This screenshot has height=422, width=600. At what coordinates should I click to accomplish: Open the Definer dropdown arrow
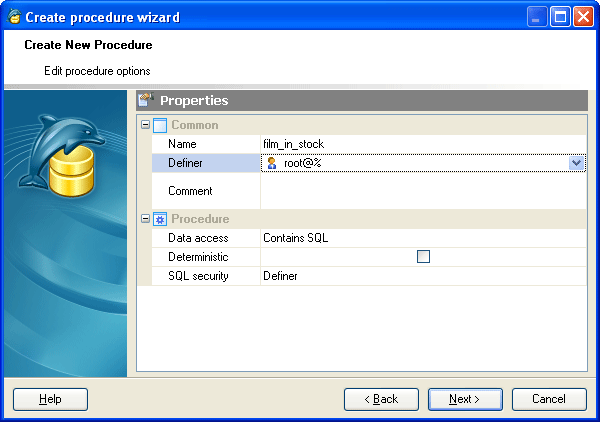(576, 163)
